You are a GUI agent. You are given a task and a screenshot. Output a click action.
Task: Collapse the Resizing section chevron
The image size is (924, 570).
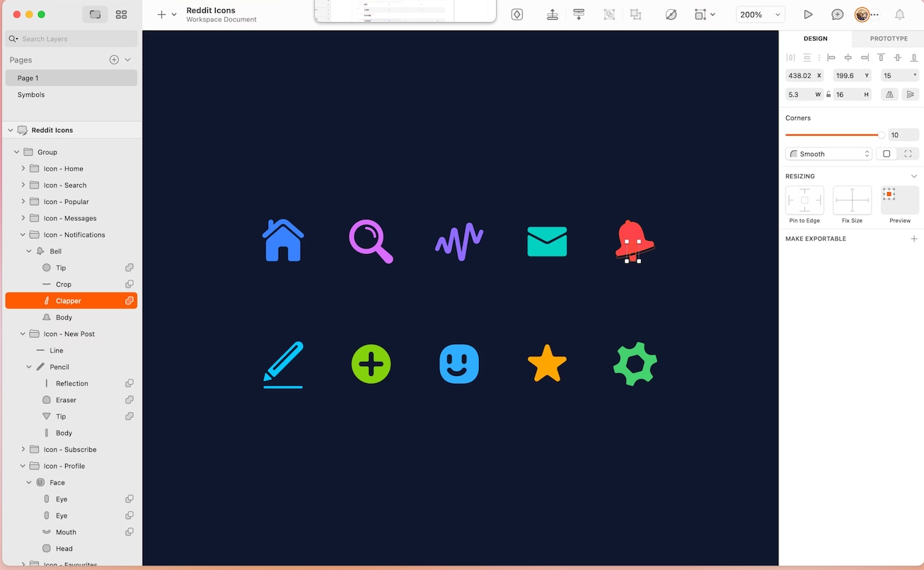pos(913,176)
